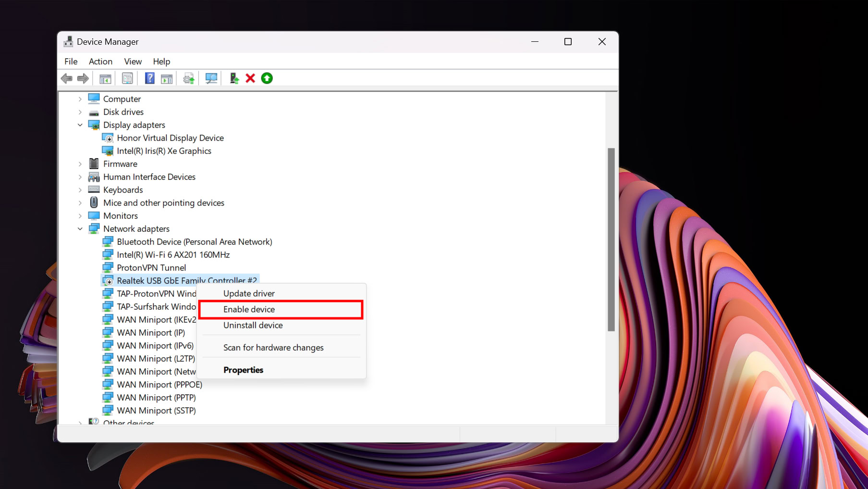The width and height of the screenshot is (868, 489).
Task: Click the vertical scrollbar thumb
Action: [611, 239]
